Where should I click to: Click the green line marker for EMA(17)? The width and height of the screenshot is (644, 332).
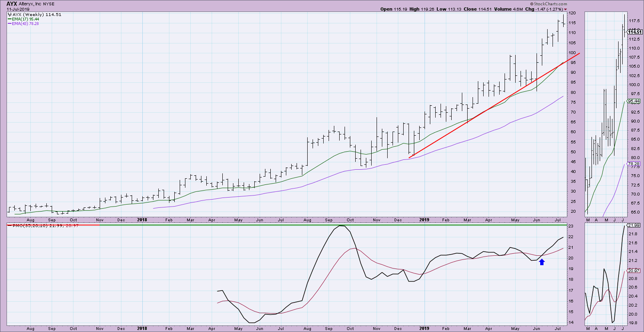click(x=9, y=19)
